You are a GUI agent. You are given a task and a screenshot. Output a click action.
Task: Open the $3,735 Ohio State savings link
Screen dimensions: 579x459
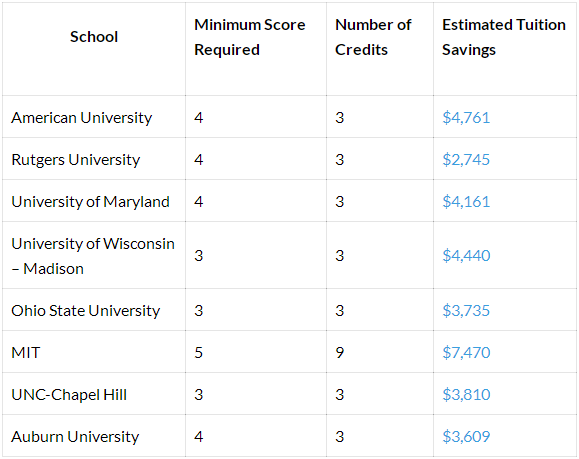466,311
